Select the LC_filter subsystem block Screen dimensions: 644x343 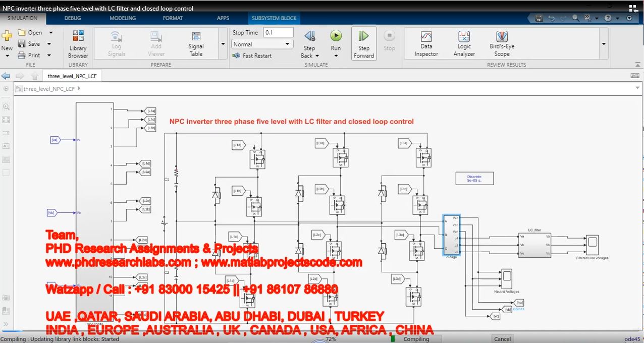pos(534,245)
